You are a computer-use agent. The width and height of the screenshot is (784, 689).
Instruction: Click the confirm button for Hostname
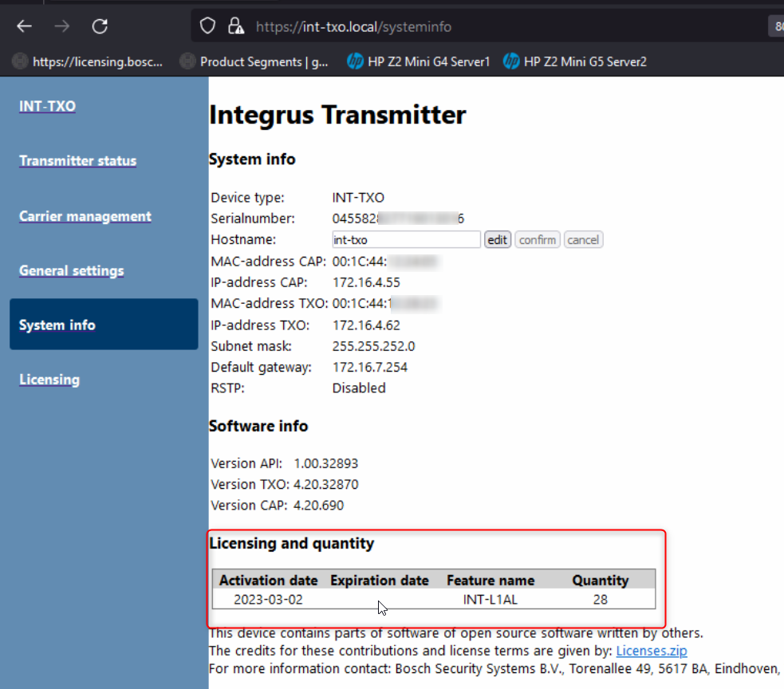coord(538,240)
